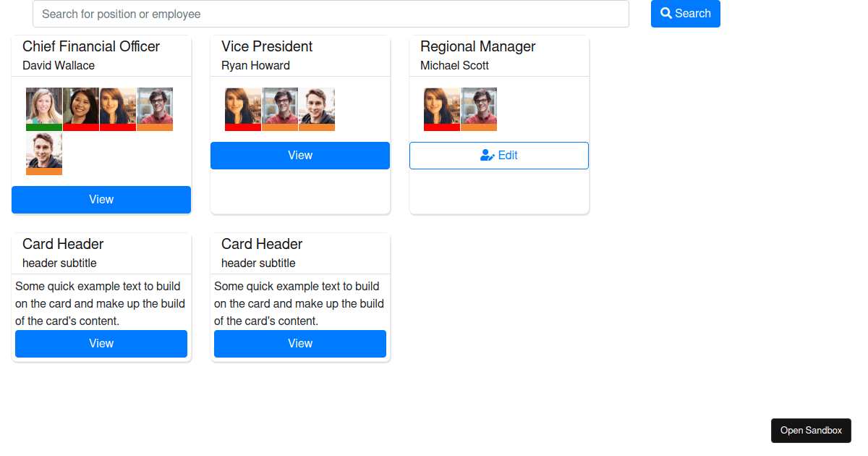Click the magnifier icon on the Search button
Viewport: 868px width, 456px height.
coord(666,14)
